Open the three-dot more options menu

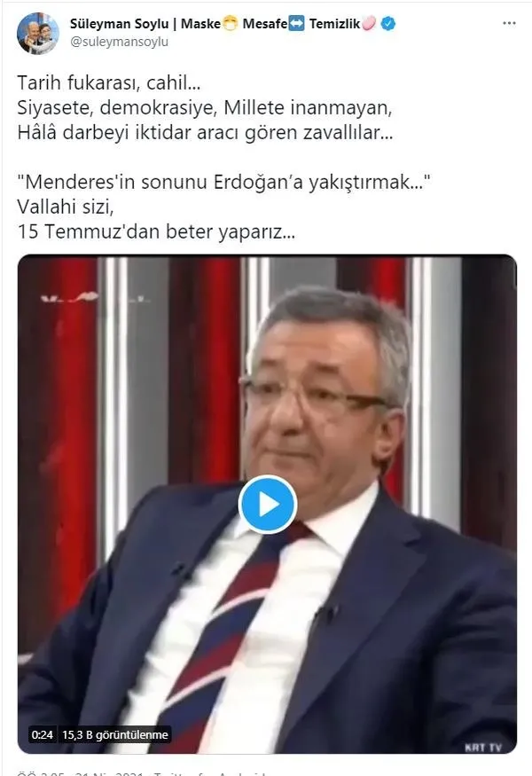(509, 23)
